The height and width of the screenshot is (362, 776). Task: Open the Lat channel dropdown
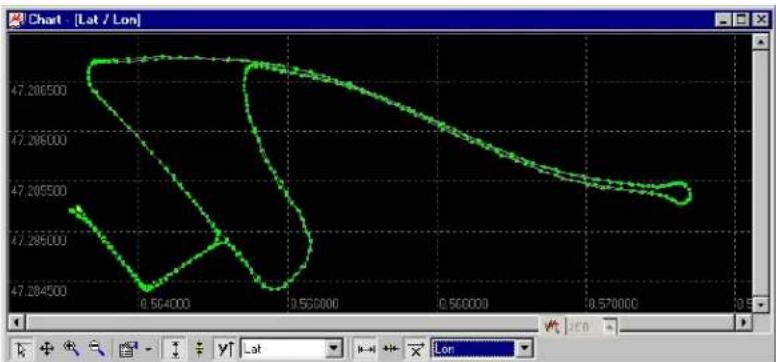pos(334,350)
